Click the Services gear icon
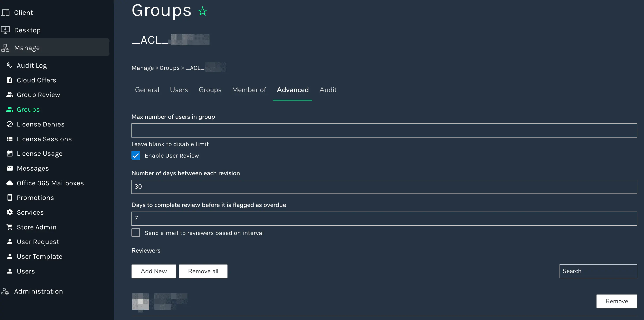The image size is (644, 320). [x=9, y=212]
